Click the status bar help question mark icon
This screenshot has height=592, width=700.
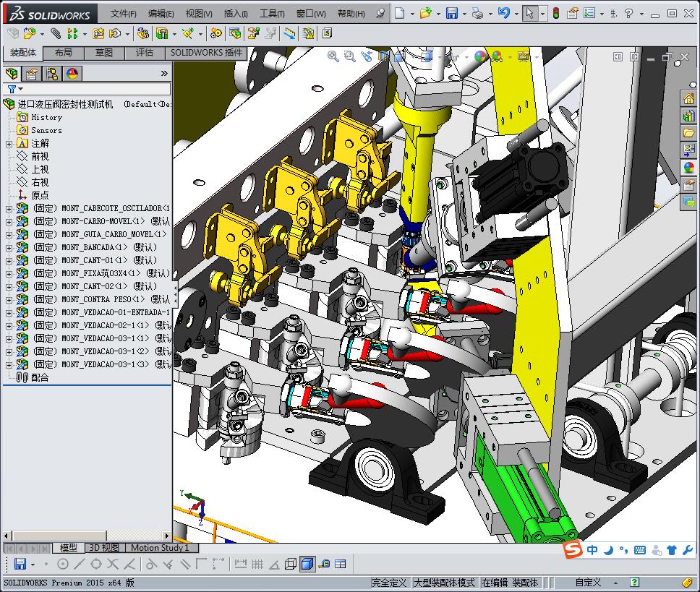634,582
